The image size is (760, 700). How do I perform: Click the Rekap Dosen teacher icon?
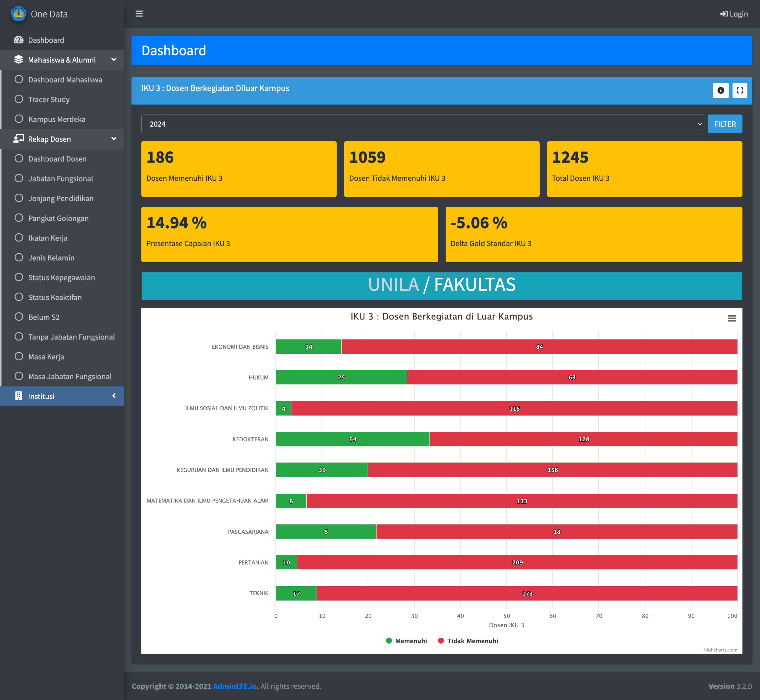point(18,139)
